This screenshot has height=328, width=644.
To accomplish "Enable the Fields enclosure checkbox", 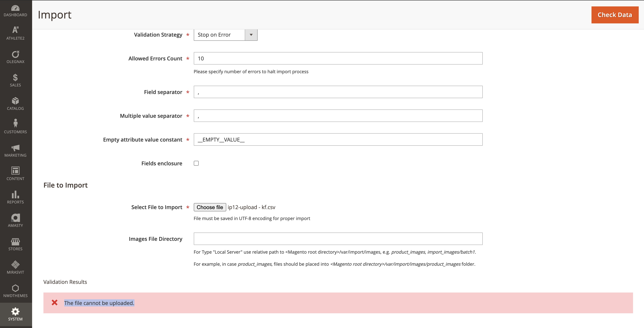I will click(196, 163).
